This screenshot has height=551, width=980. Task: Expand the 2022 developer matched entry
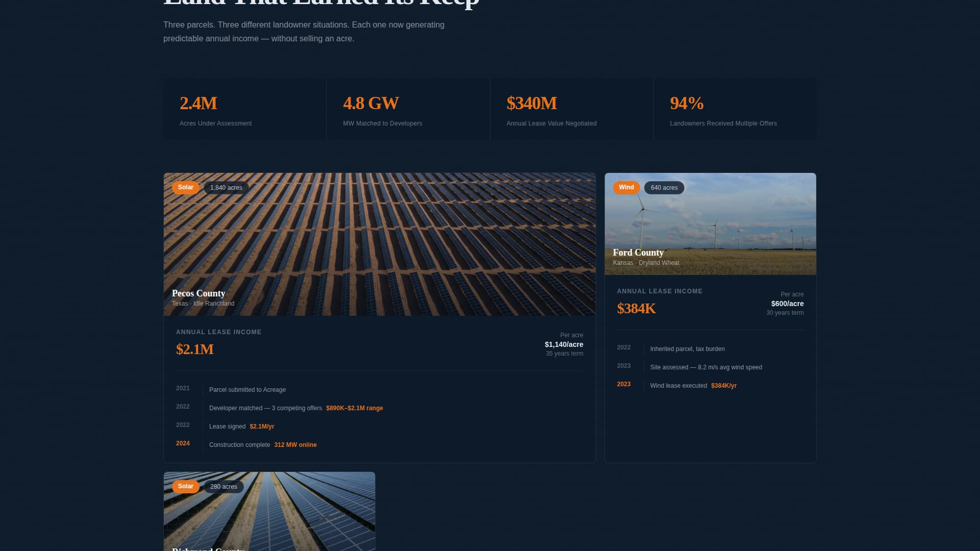(x=265, y=408)
